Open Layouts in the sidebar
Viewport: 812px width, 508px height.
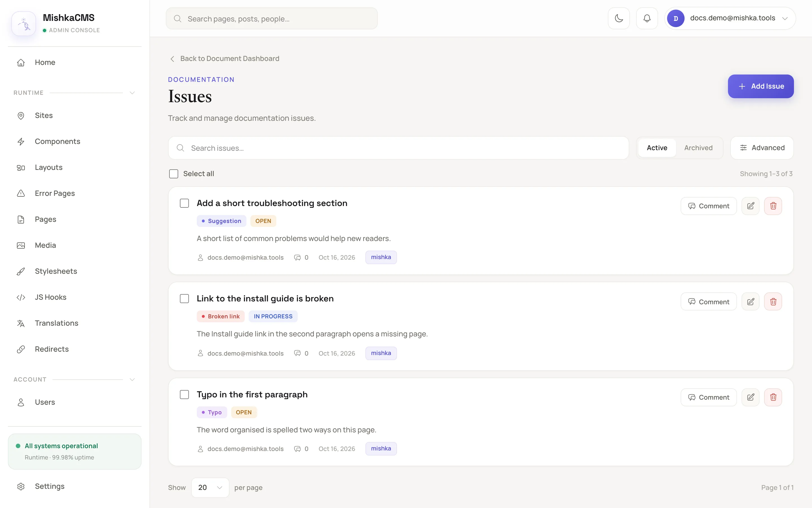tap(74, 167)
